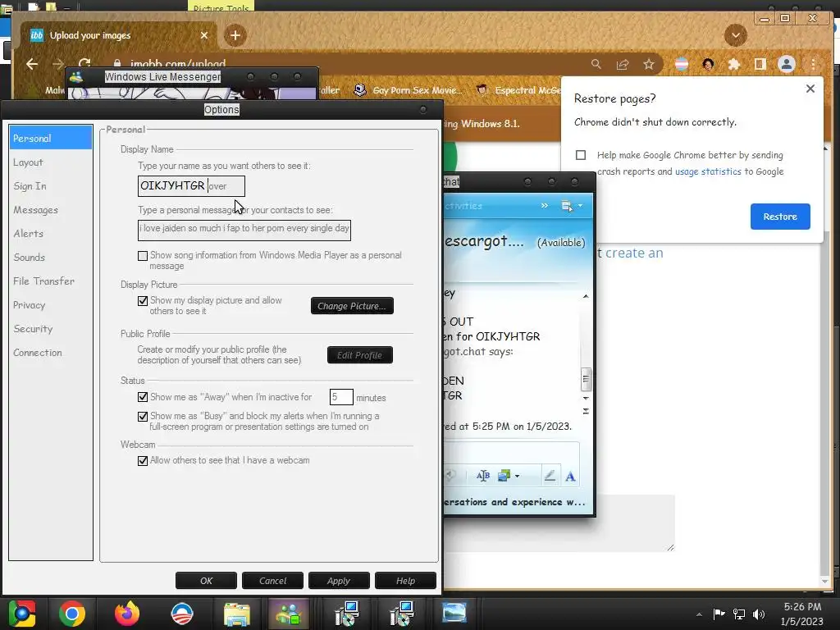
Task: Click the zoom magnifier icon in address bar
Action: click(x=596, y=64)
